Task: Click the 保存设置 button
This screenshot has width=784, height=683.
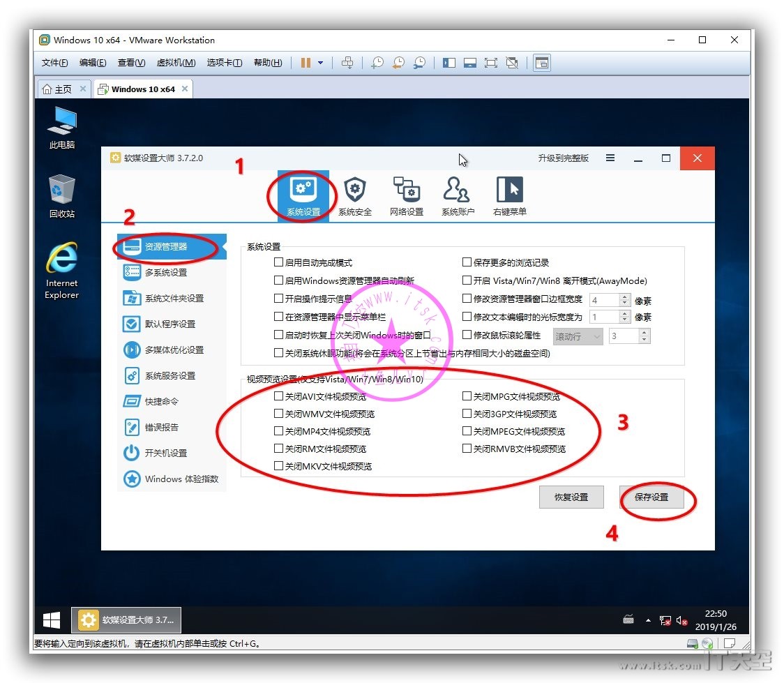Action: pos(651,497)
